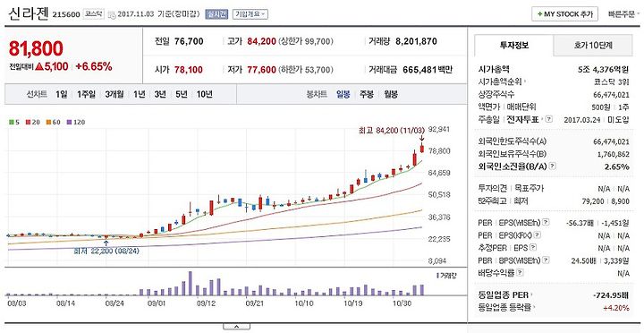The image size is (644, 333).
Task: Open help icon next to 추정PER EPS
Action: (533, 247)
